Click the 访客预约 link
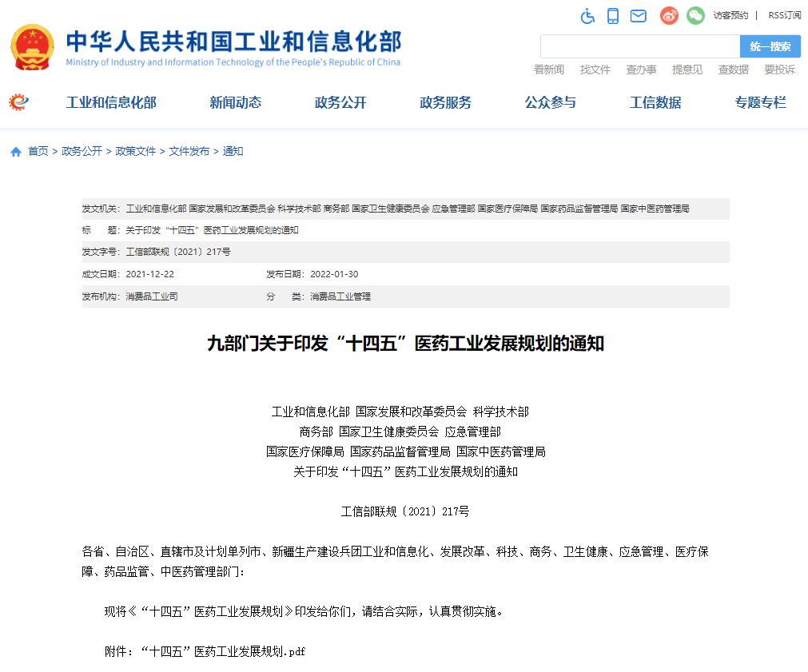 [730, 15]
